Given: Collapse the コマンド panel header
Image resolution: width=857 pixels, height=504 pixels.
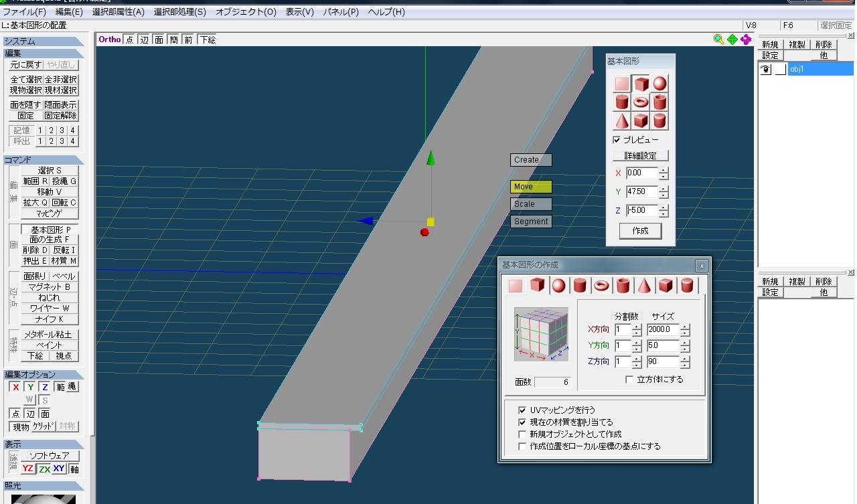Looking at the screenshot, I should (44, 160).
